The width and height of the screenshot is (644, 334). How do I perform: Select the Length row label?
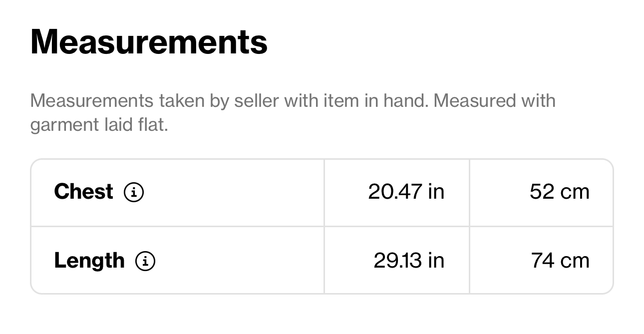pyautogui.click(x=89, y=261)
